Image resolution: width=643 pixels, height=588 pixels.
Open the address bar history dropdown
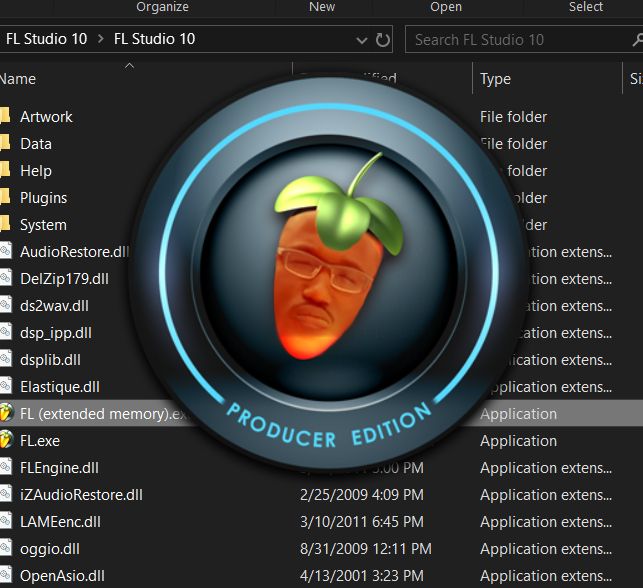(362, 40)
